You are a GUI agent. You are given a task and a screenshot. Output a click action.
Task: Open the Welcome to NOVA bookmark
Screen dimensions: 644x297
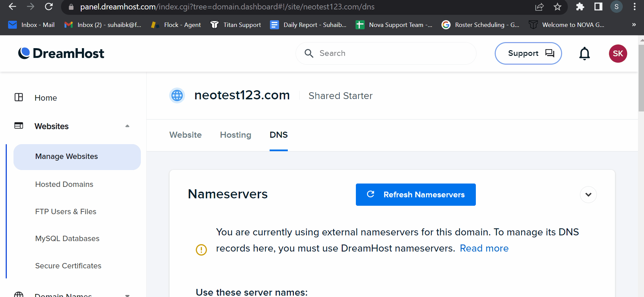point(566,25)
